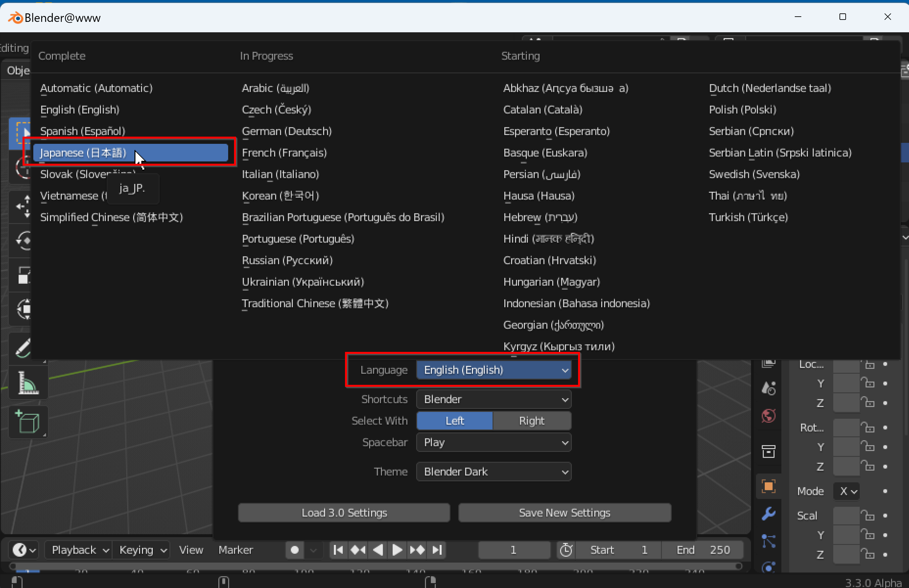Open the Scene properties tab icon
The height and width of the screenshot is (588, 909).
[x=768, y=388]
